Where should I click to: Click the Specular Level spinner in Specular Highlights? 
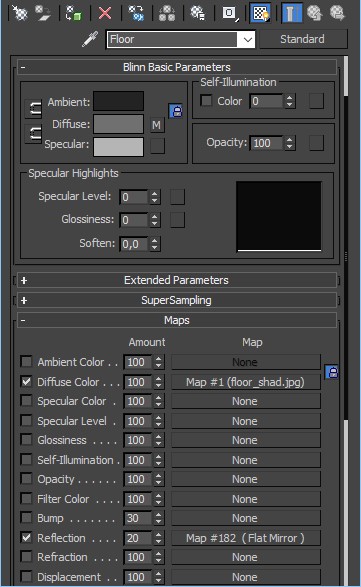click(155, 197)
